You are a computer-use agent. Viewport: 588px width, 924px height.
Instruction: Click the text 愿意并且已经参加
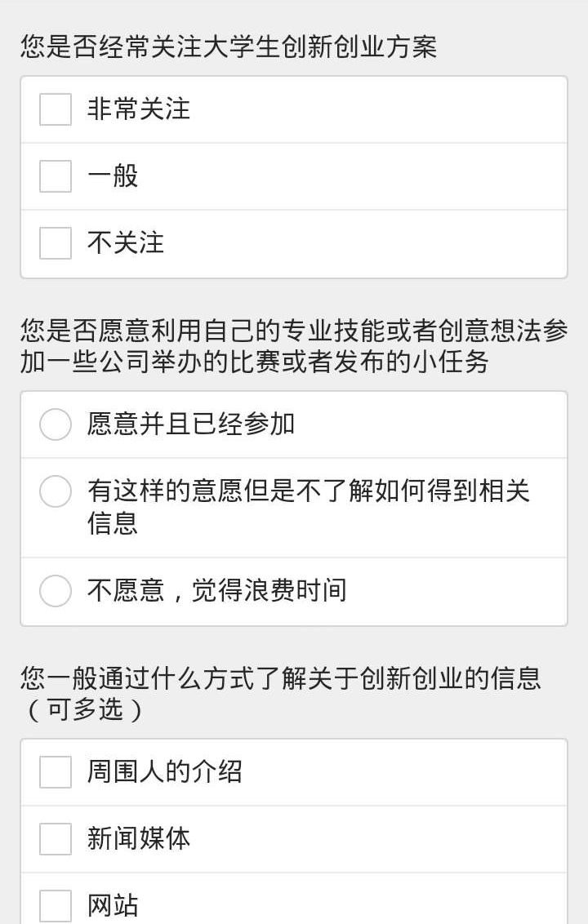point(191,424)
